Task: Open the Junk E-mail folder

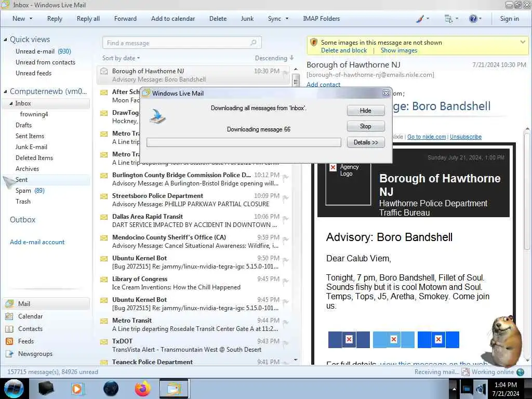Action: point(31,147)
